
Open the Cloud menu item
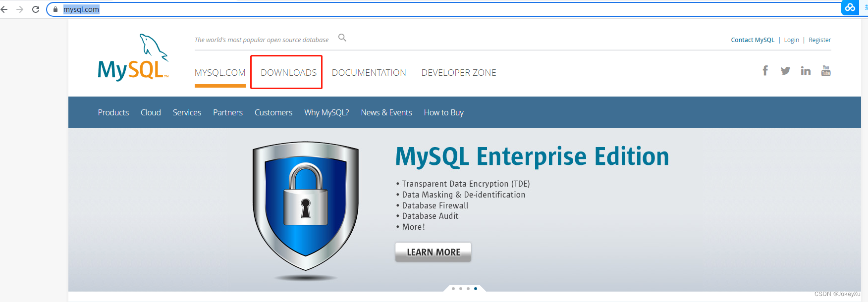coord(151,112)
